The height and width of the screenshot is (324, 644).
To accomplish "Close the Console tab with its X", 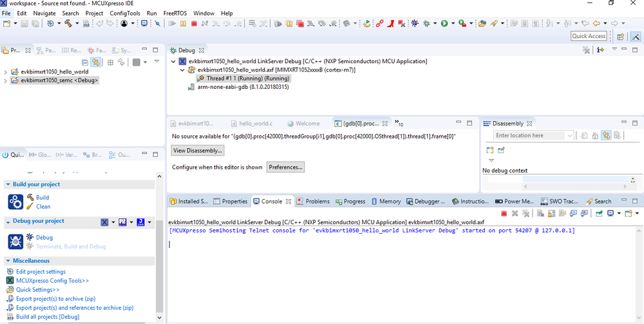I will point(288,202).
